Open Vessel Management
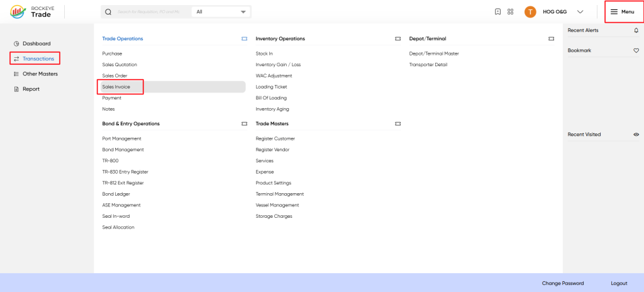Screen dimensions: 644x292 tap(277, 206)
